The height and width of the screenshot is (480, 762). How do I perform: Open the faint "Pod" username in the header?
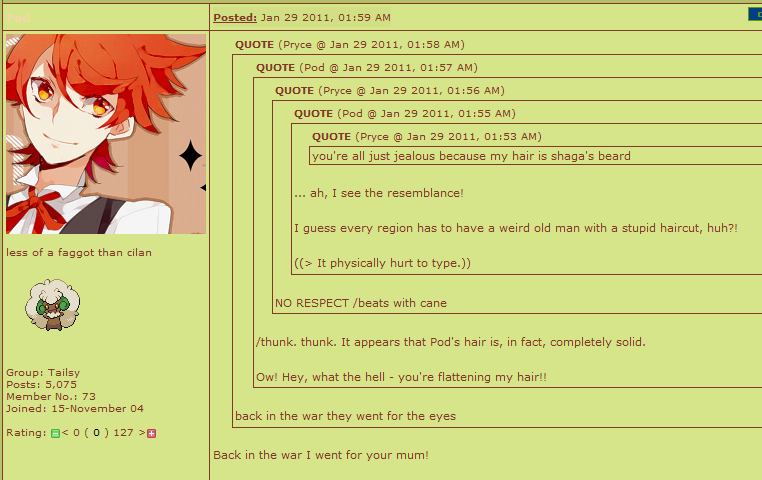(18, 18)
